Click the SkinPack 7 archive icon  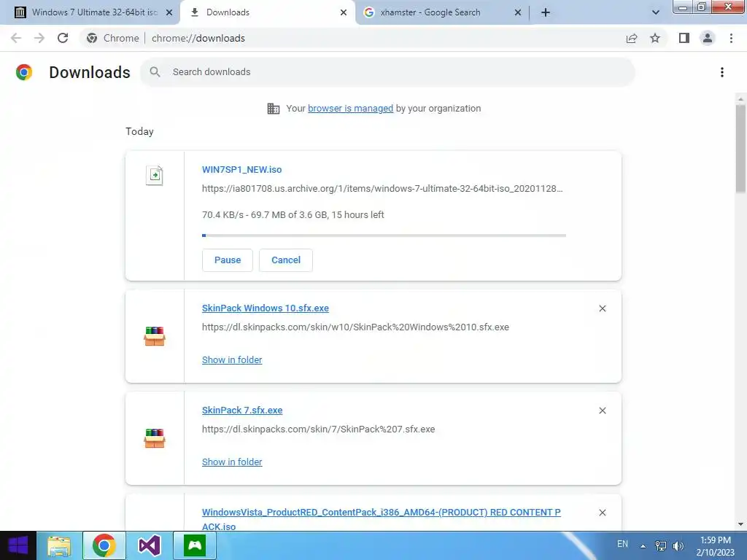[x=155, y=438]
